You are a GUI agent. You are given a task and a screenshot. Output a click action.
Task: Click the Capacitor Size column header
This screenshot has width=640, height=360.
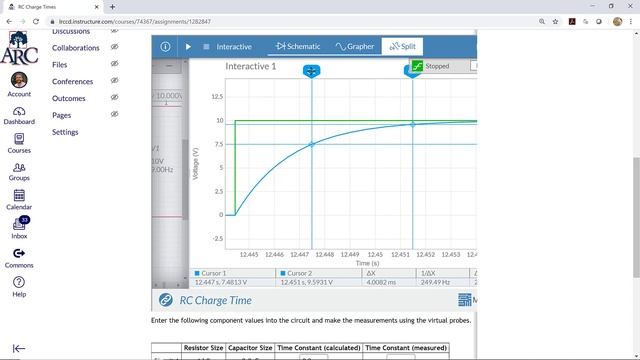point(250,348)
